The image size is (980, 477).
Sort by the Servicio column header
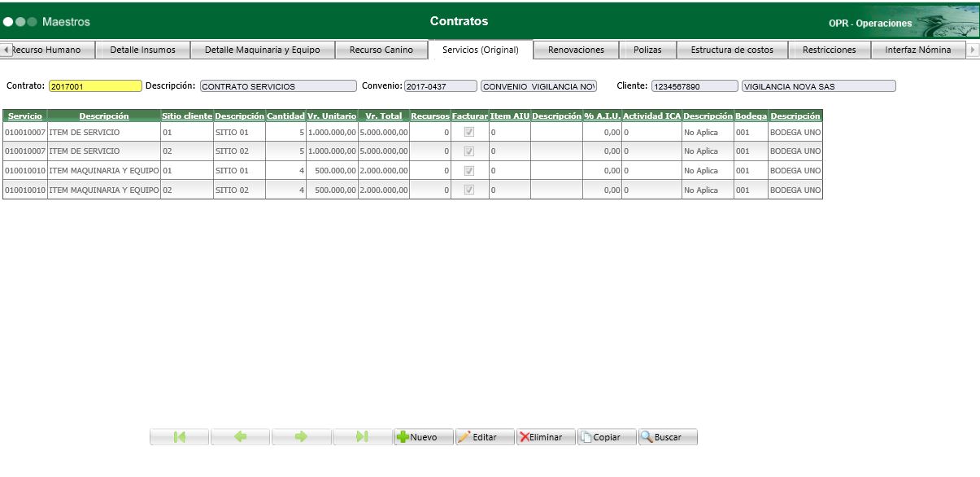click(25, 116)
